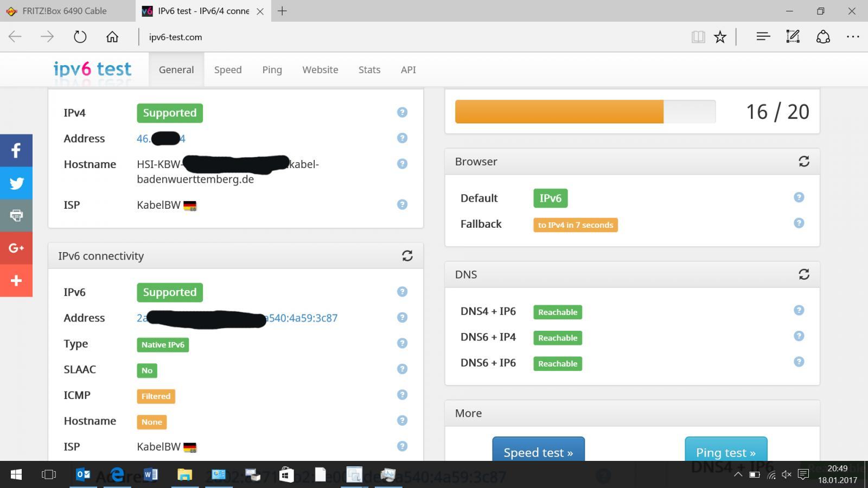This screenshot has height=488, width=868.
Task: Print page using sidebar printer icon
Action: point(16,215)
